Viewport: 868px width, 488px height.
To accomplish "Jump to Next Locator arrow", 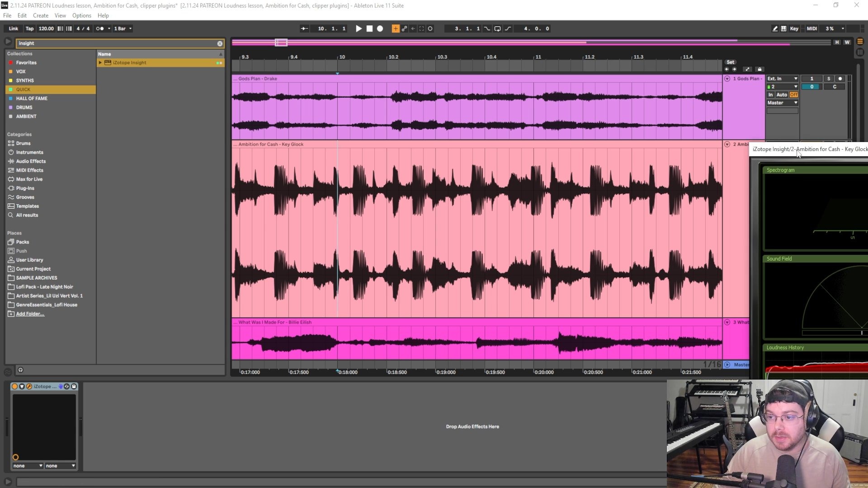I will (734, 69).
